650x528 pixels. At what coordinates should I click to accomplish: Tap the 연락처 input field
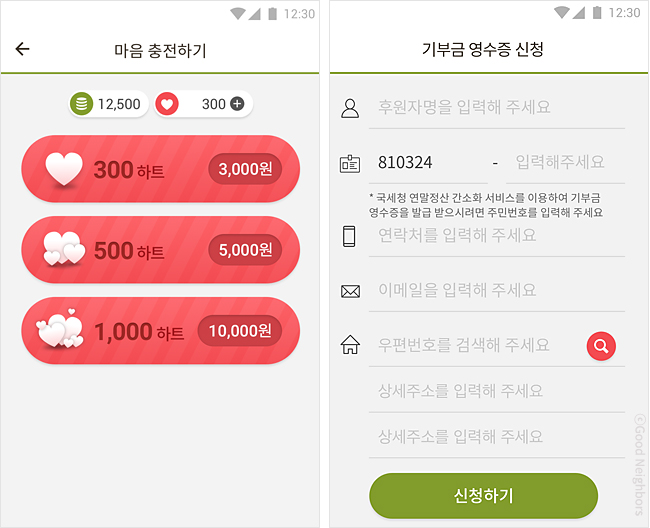point(496,235)
